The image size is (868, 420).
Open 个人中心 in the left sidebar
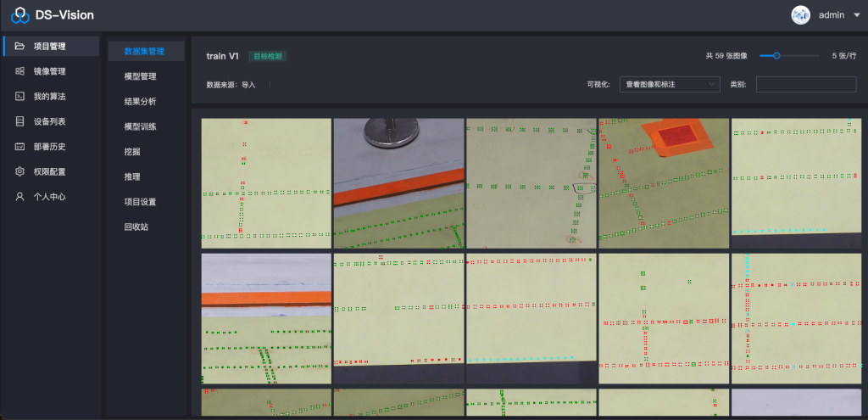click(51, 197)
